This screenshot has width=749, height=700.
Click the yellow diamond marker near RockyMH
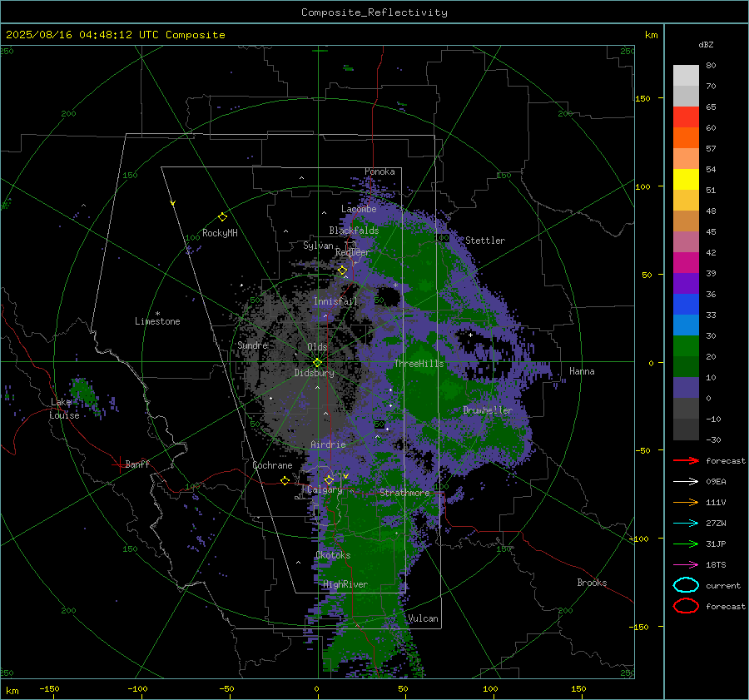click(222, 217)
